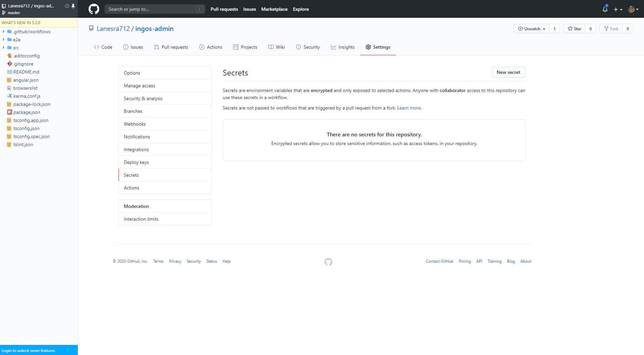644x355 pixels.
Task: Toggle the Octotree sidebar pin icon
Action: click(73, 6)
